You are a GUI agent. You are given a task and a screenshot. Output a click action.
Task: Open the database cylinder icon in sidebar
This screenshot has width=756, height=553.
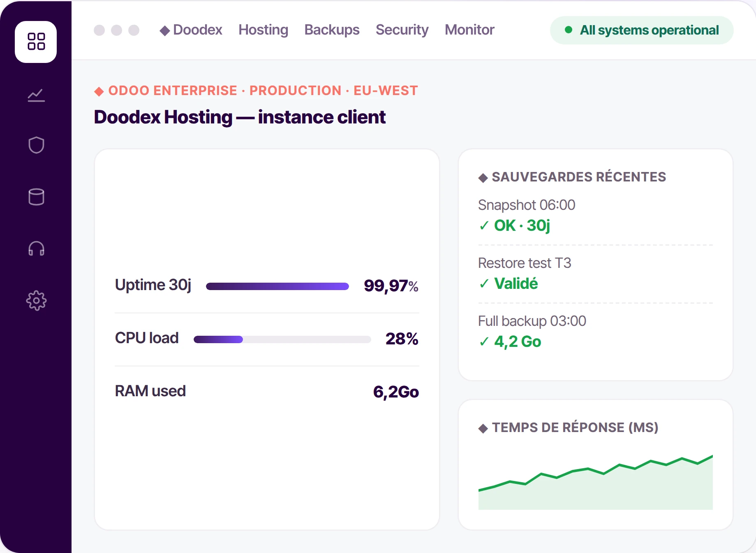tap(36, 197)
